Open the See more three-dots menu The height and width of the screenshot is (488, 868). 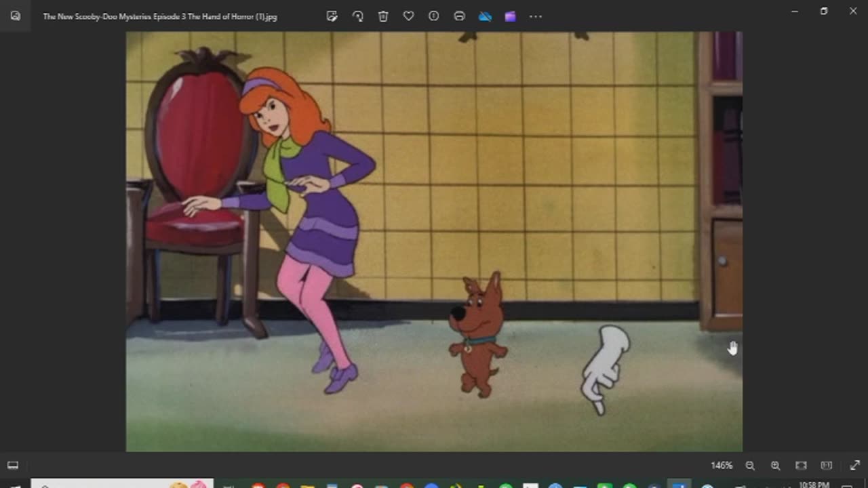point(536,16)
